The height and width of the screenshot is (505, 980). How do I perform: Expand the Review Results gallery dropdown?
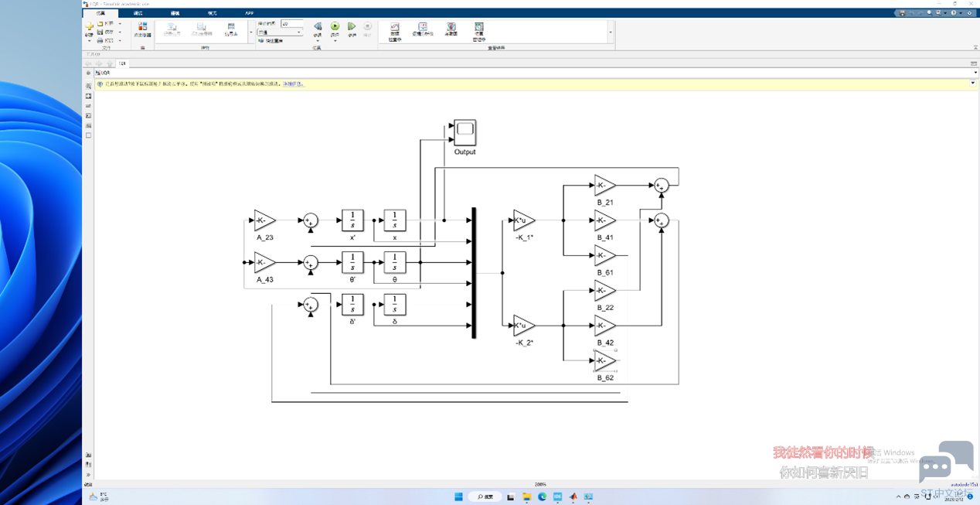[x=611, y=32]
